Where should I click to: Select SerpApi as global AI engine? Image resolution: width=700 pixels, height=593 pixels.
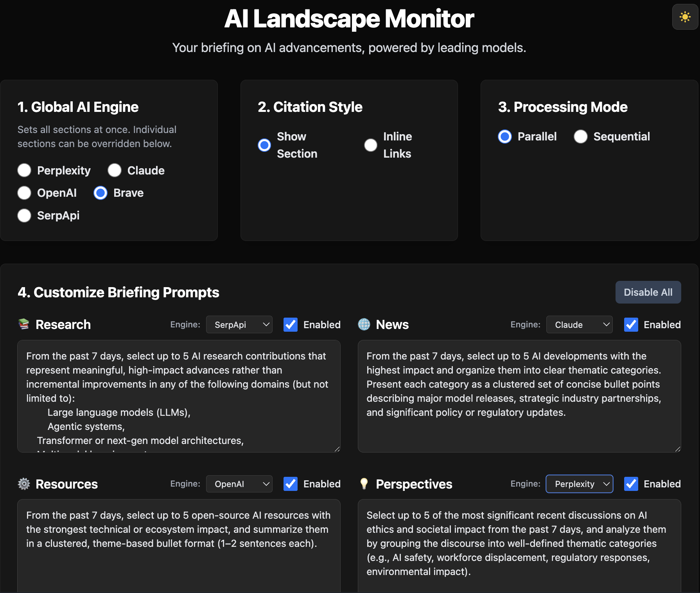tap(24, 216)
